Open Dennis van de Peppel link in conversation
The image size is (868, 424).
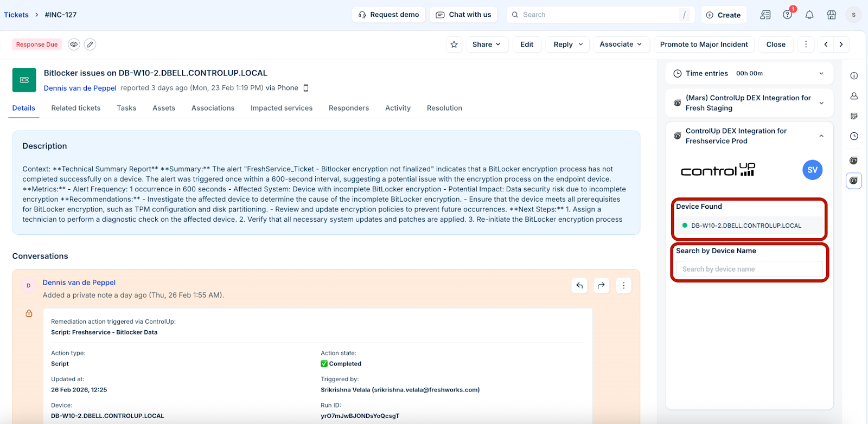pyautogui.click(x=79, y=282)
